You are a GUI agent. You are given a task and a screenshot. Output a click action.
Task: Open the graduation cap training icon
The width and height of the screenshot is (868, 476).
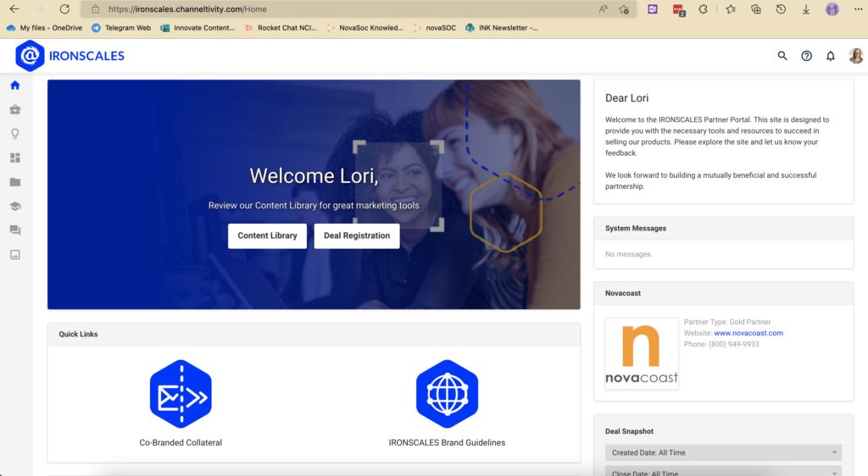coord(15,206)
